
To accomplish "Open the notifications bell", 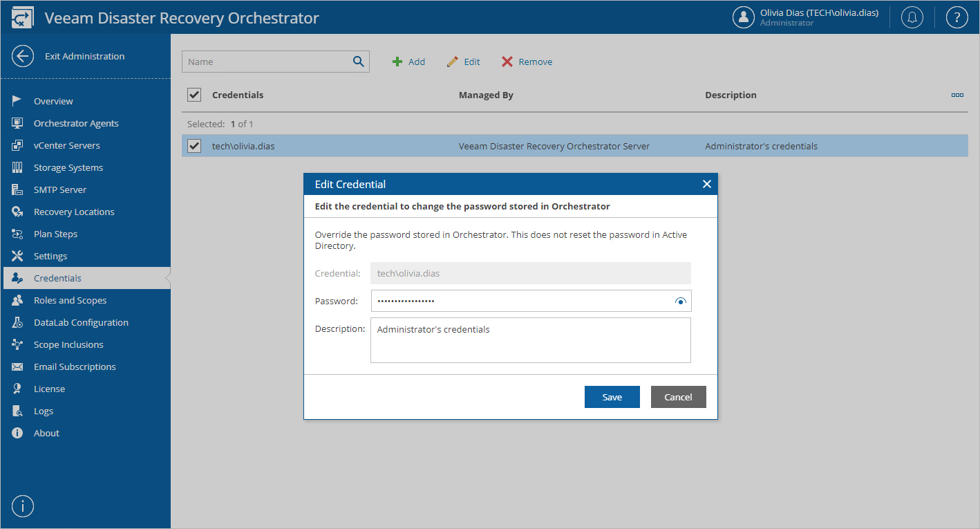I will [912, 18].
